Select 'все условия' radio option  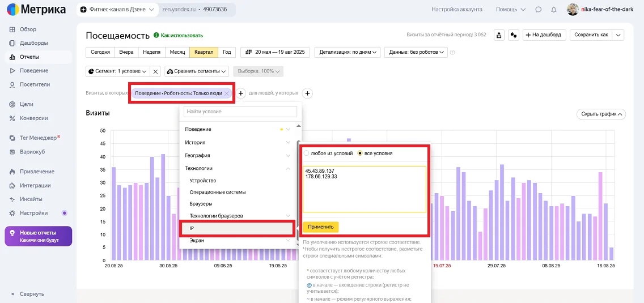360,153
